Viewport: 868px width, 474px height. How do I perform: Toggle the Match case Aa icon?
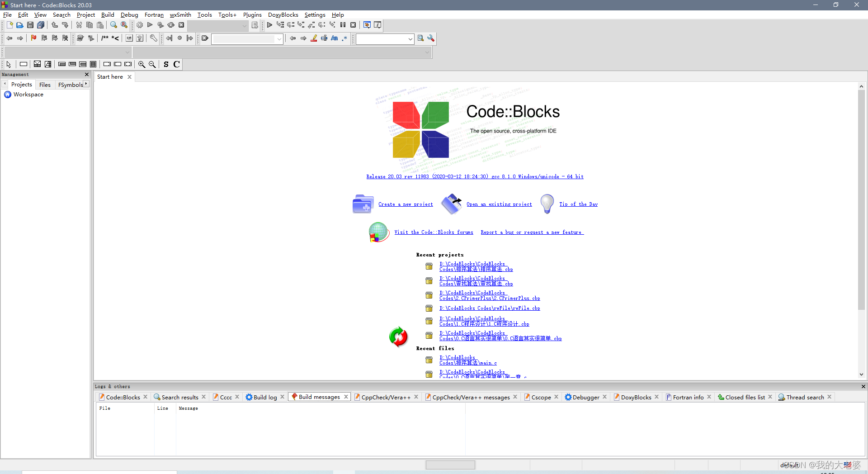coord(335,38)
